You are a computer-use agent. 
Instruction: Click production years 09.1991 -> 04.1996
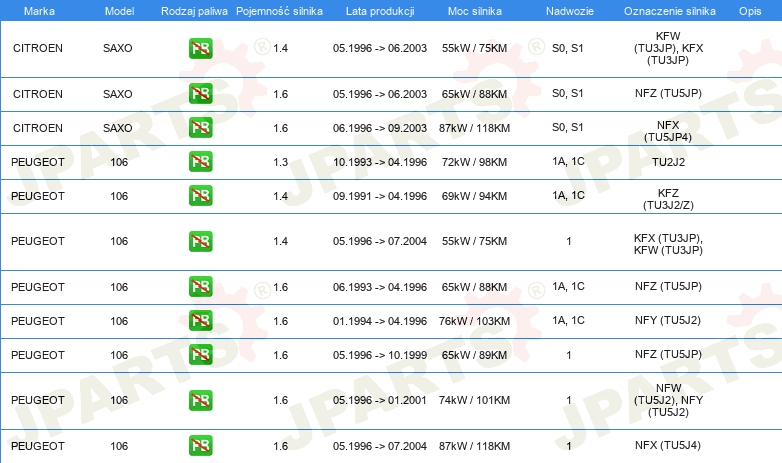click(x=380, y=196)
